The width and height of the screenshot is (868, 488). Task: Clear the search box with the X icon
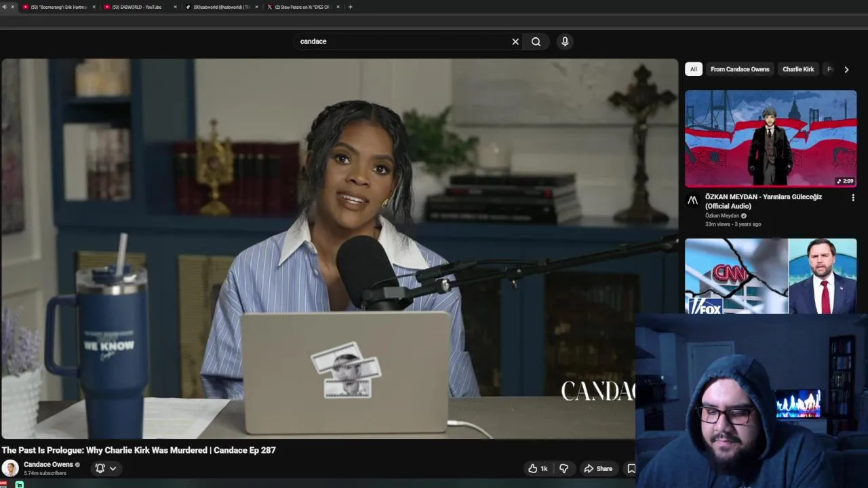coord(515,41)
